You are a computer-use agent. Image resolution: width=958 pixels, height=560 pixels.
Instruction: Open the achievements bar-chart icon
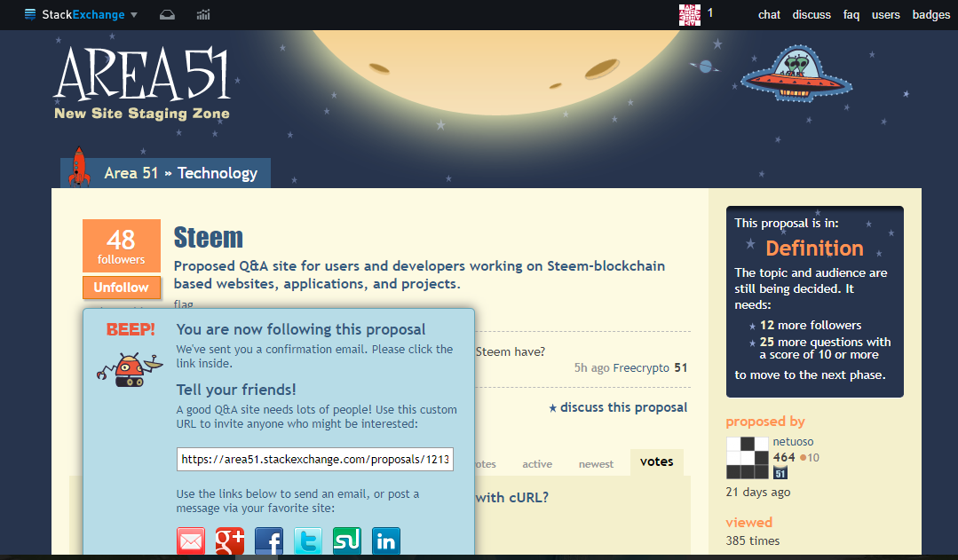pos(203,15)
